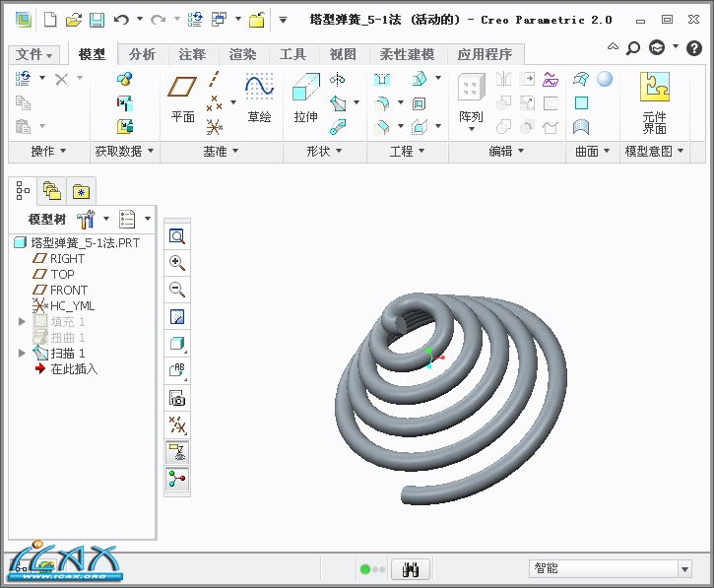The width and height of the screenshot is (714, 588).
Task: Click the Zoom Out icon
Action: point(176,290)
